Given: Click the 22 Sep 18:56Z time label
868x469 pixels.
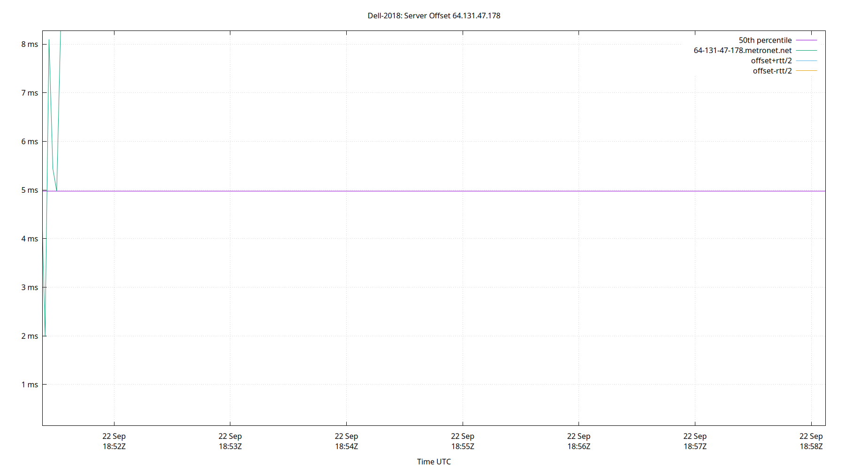Looking at the screenshot, I should 579,441.
